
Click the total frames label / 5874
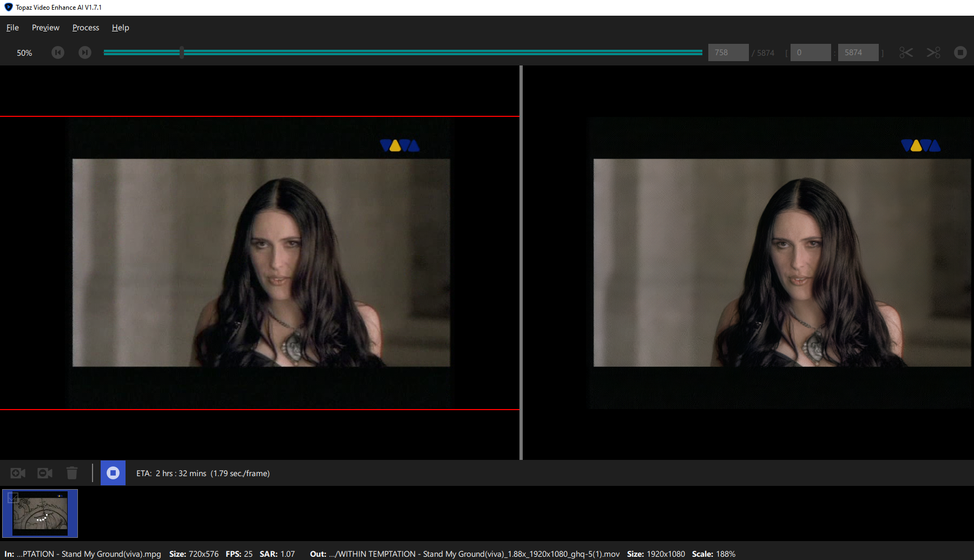[763, 53]
